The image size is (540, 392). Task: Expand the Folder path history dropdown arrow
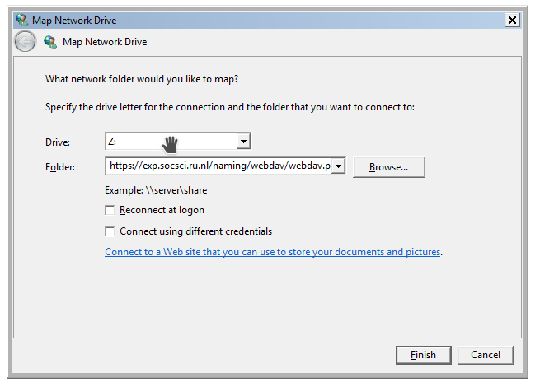(x=338, y=166)
